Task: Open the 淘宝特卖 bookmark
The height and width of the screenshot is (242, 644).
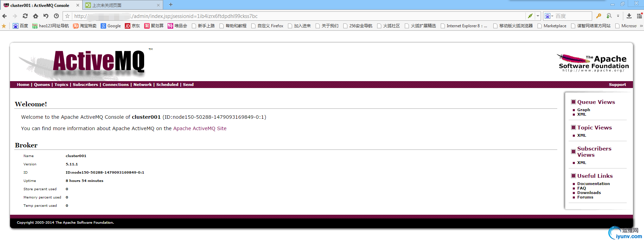Action: [x=85, y=26]
